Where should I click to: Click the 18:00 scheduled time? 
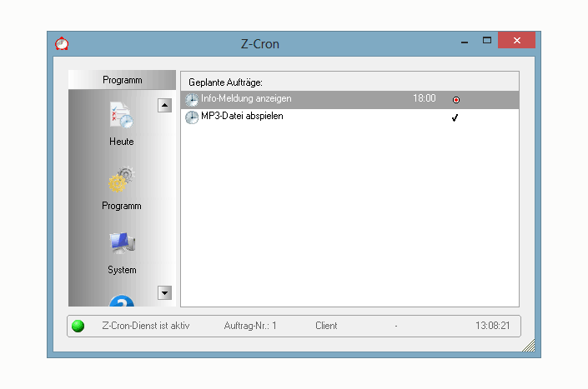click(x=425, y=98)
